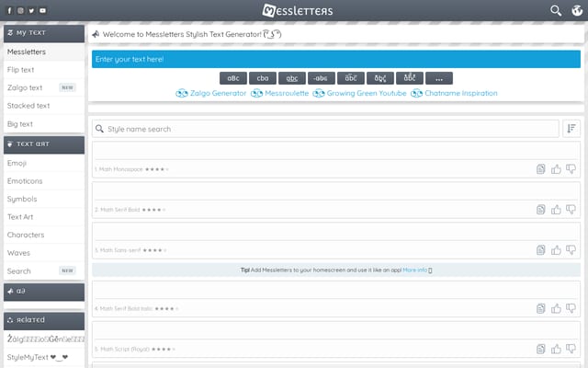
Task: Dislike the Math Sans-serif style
Action: pyautogui.click(x=571, y=250)
